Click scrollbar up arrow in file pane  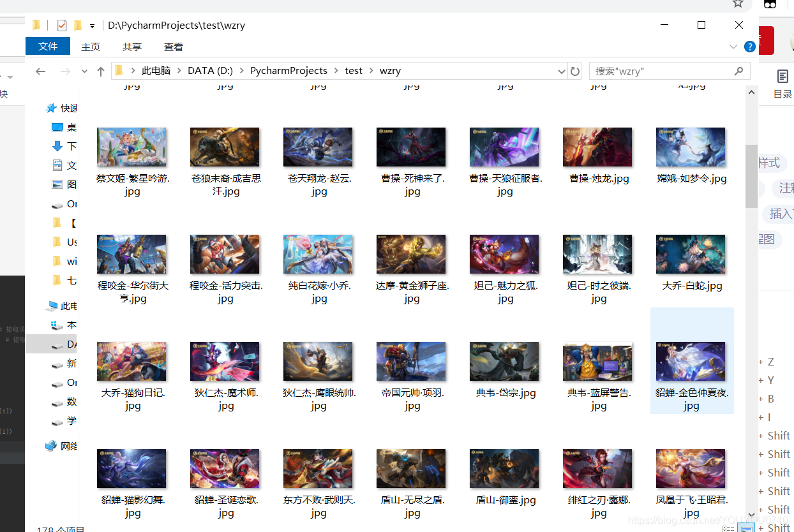tap(751, 92)
